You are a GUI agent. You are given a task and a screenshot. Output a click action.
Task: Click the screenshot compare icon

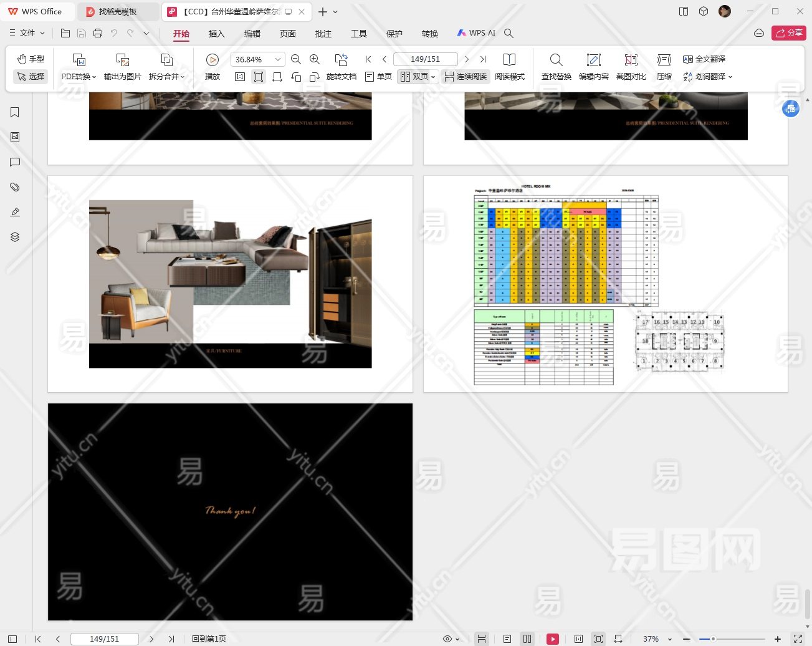631,60
